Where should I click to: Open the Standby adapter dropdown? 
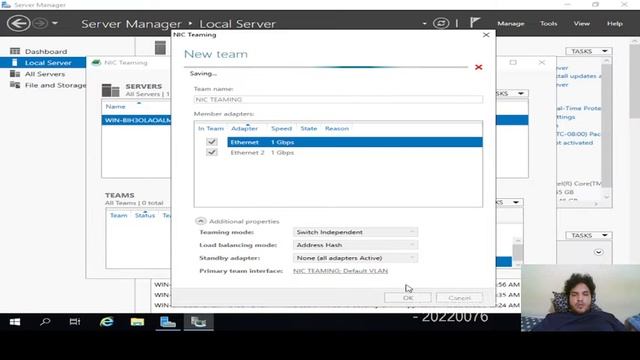click(x=355, y=258)
